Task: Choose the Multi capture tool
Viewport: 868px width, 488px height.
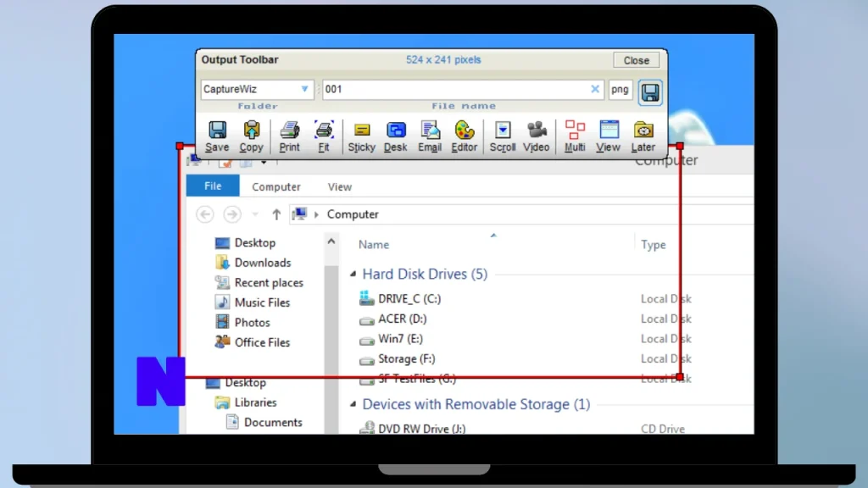Action: 575,136
